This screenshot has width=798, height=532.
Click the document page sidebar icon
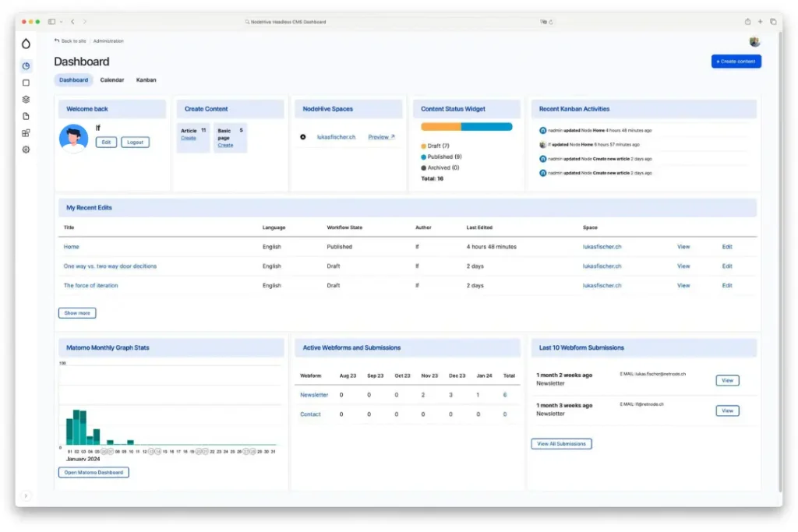click(x=26, y=116)
